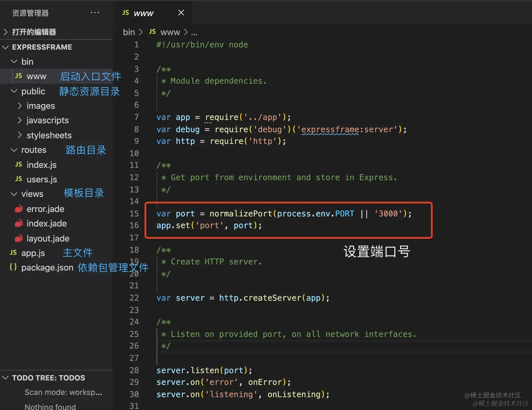Click 'Create HTTP server.' comment
Viewport: 532px width, 410px height.
tap(216, 262)
